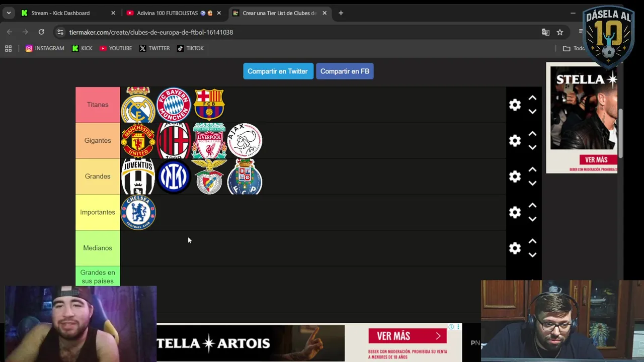Open the TWITTER bookmark

pos(154,48)
